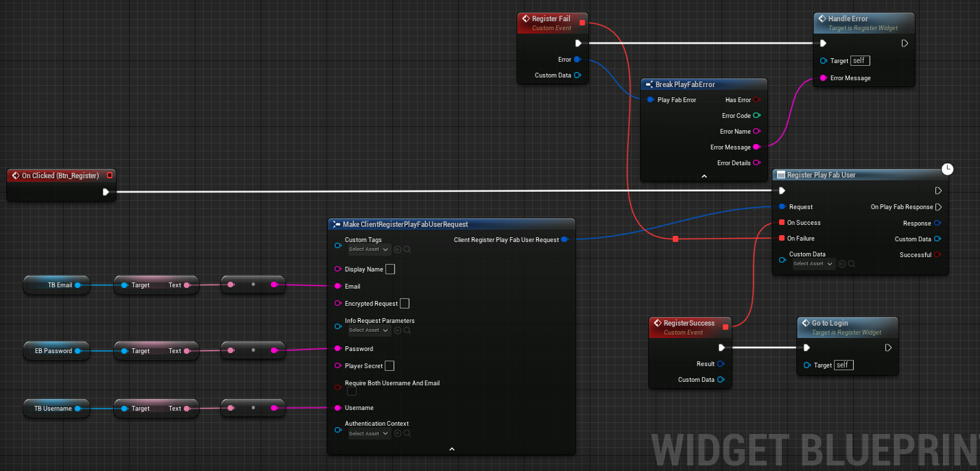Select the Error Code output pin
This screenshot has height=471, width=980.
(x=756, y=116)
